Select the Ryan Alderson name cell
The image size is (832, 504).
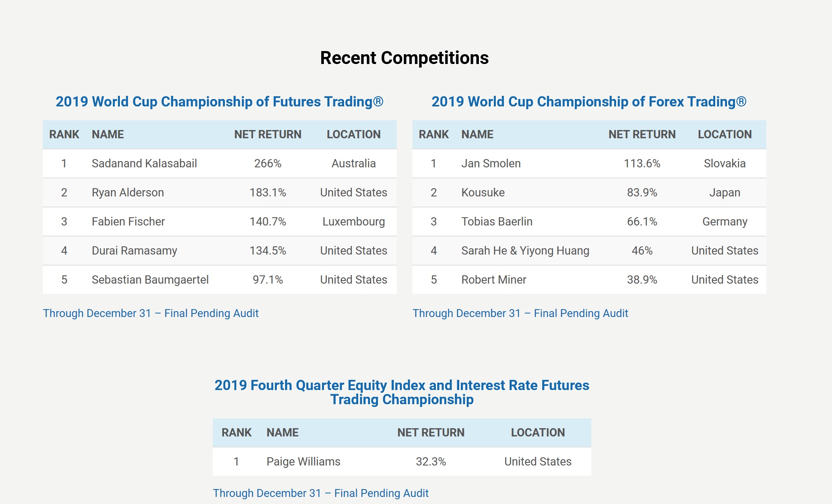[128, 192]
